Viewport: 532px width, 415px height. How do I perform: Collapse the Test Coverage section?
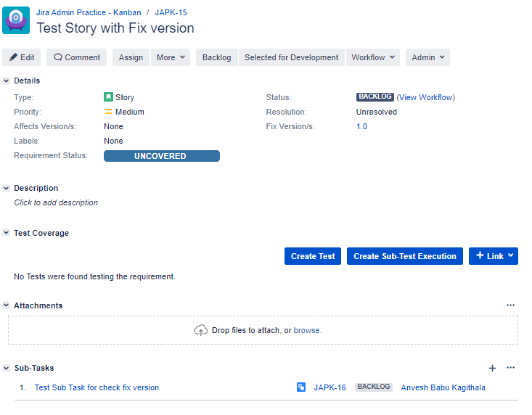tap(6, 233)
